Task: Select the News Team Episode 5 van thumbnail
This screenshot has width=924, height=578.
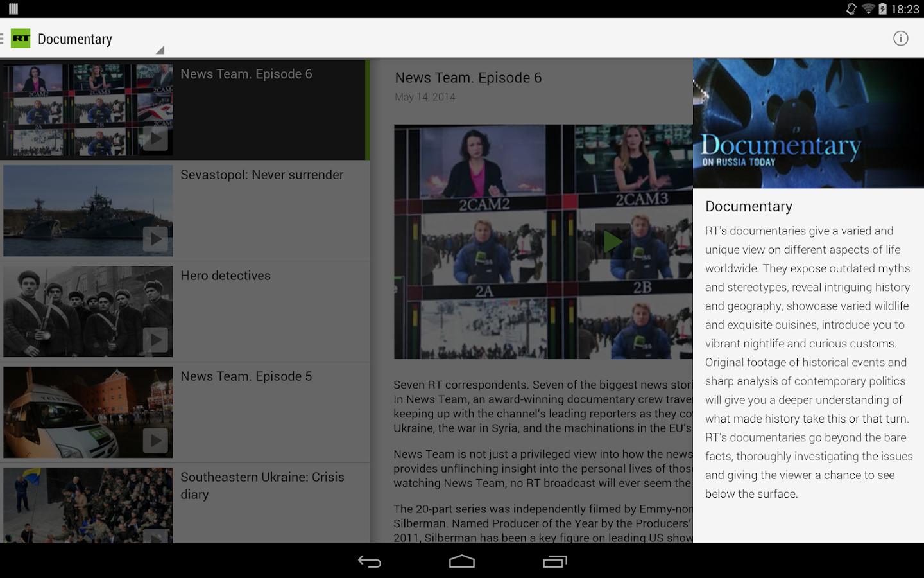Action: pyautogui.click(x=88, y=412)
